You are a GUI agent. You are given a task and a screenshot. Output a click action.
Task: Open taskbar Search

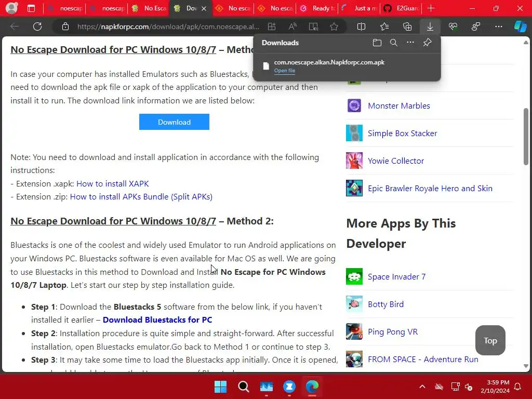coord(243,387)
